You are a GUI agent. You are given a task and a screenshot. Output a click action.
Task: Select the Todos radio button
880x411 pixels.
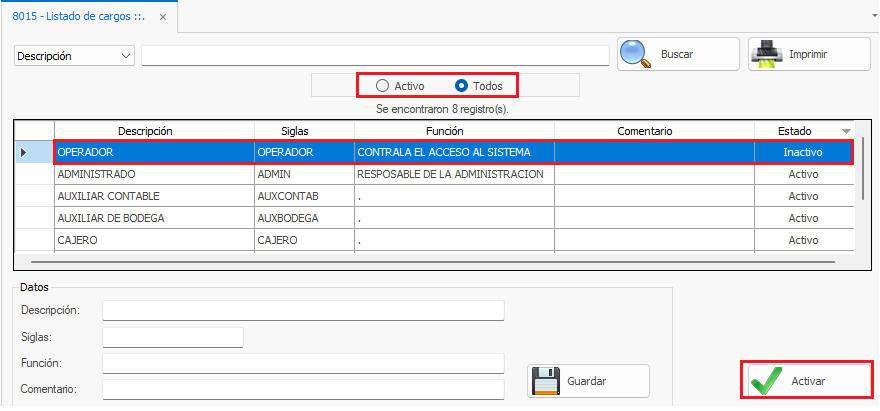461,86
